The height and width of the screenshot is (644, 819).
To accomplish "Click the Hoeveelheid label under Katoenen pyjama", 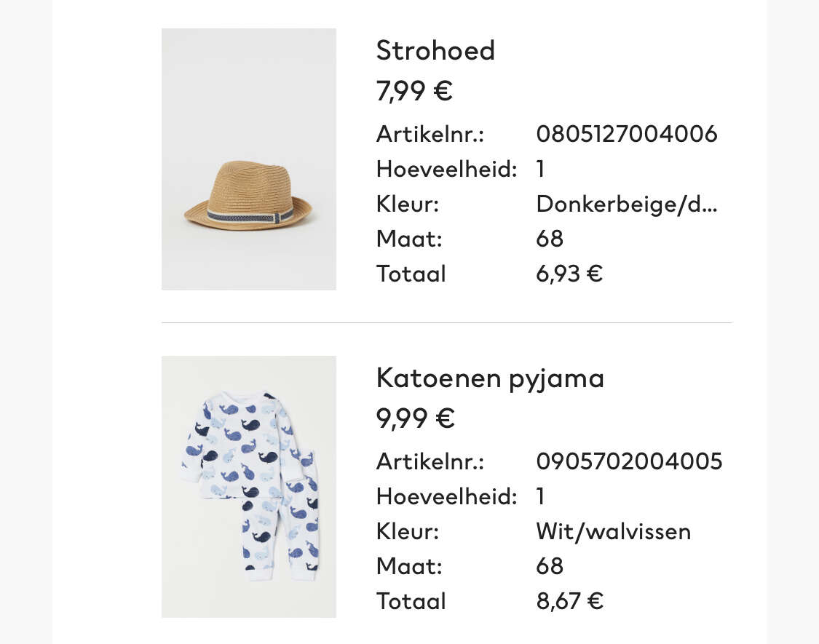I will (446, 497).
